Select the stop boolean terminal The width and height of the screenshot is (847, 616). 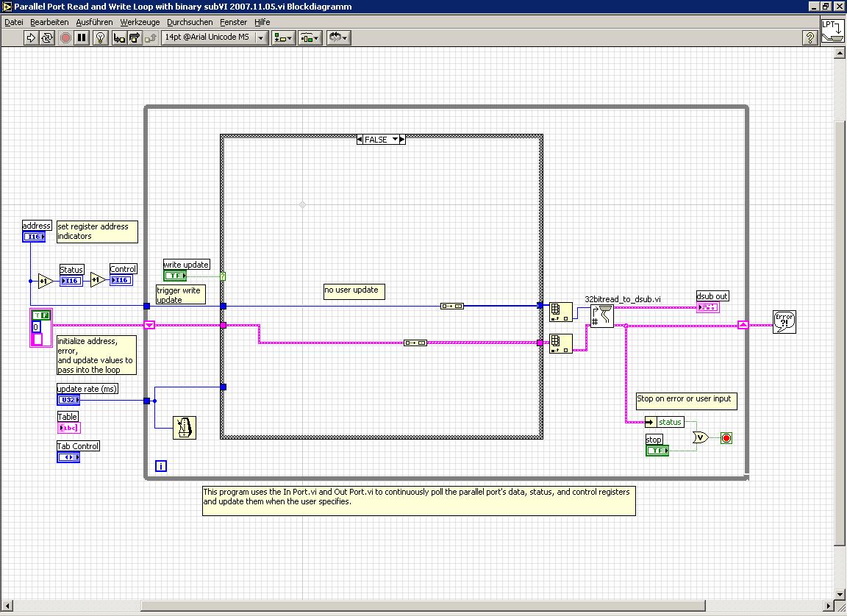(657, 451)
